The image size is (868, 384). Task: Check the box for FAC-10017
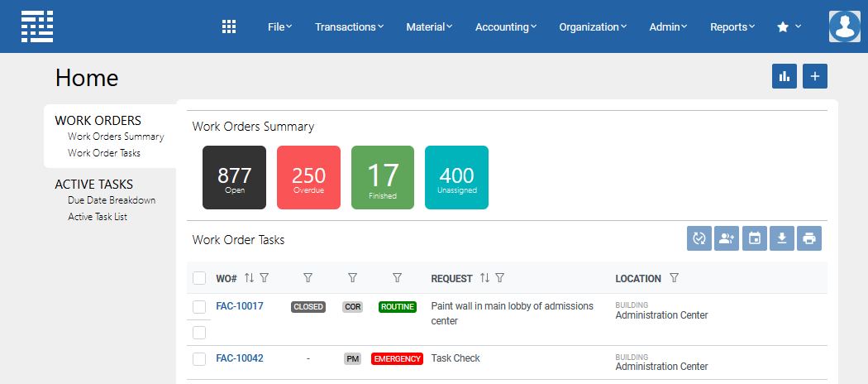(199, 307)
